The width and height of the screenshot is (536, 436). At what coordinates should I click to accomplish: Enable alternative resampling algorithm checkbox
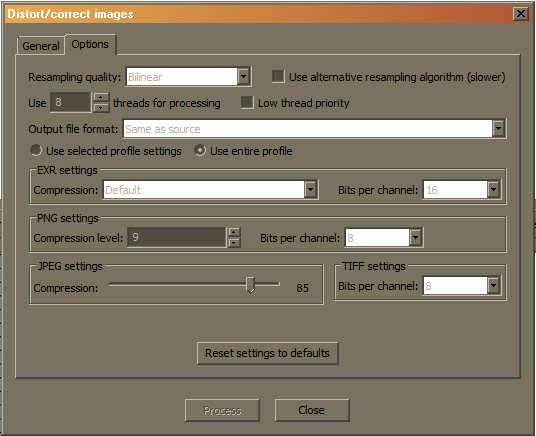pyautogui.click(x=278, y=76)
